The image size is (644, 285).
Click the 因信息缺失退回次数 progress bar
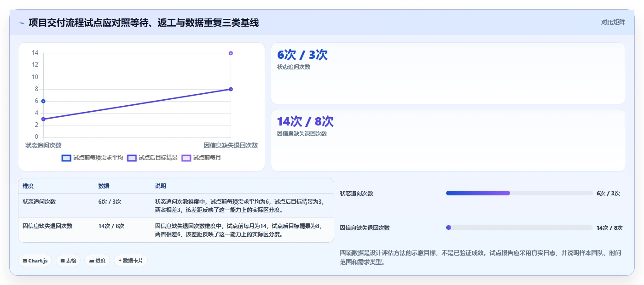[519, 228]
